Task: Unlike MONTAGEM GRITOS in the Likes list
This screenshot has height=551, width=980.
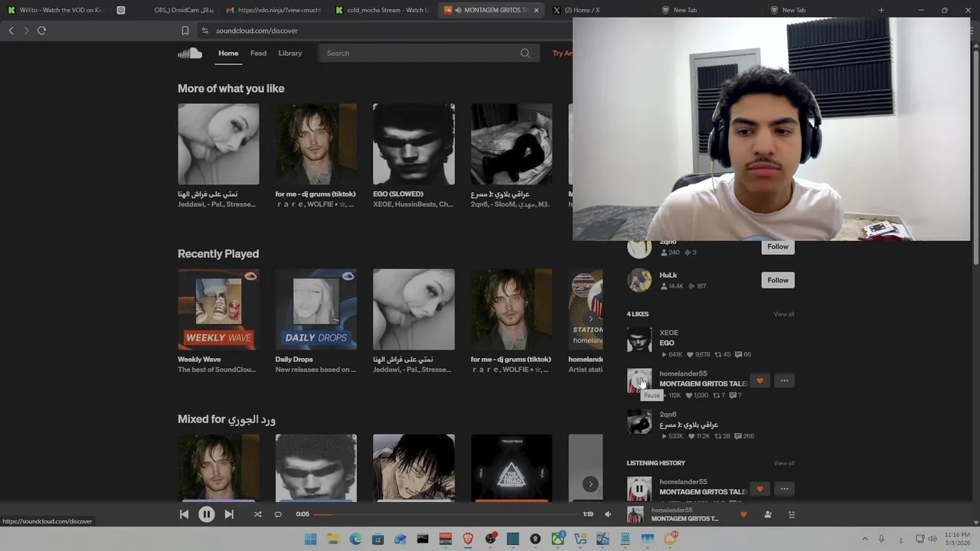Action: click(759, 380)
